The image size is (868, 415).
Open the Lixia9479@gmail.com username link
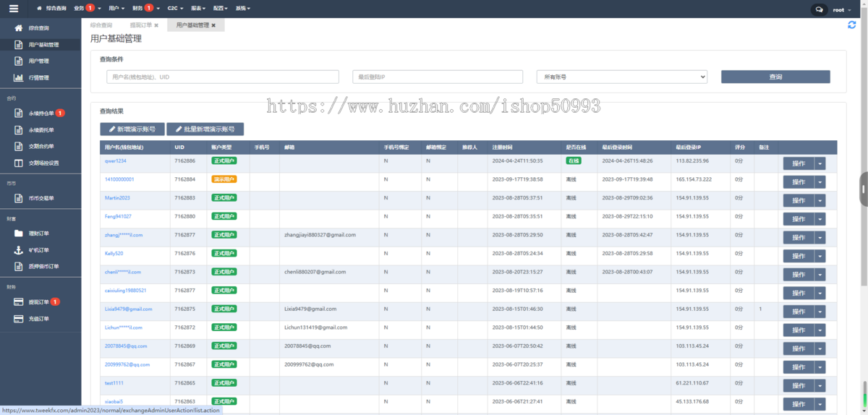click(x=129, y=309)
